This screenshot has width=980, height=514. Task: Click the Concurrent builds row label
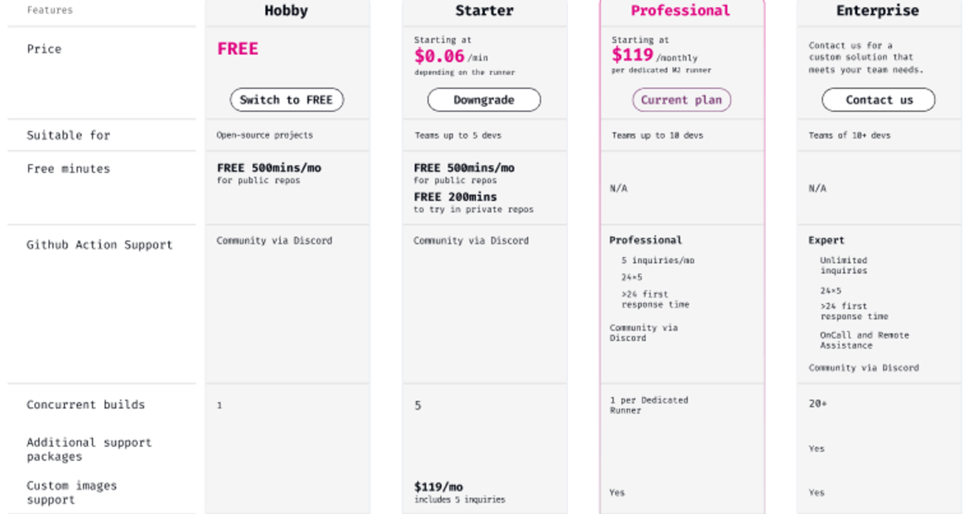click(78, 405)
